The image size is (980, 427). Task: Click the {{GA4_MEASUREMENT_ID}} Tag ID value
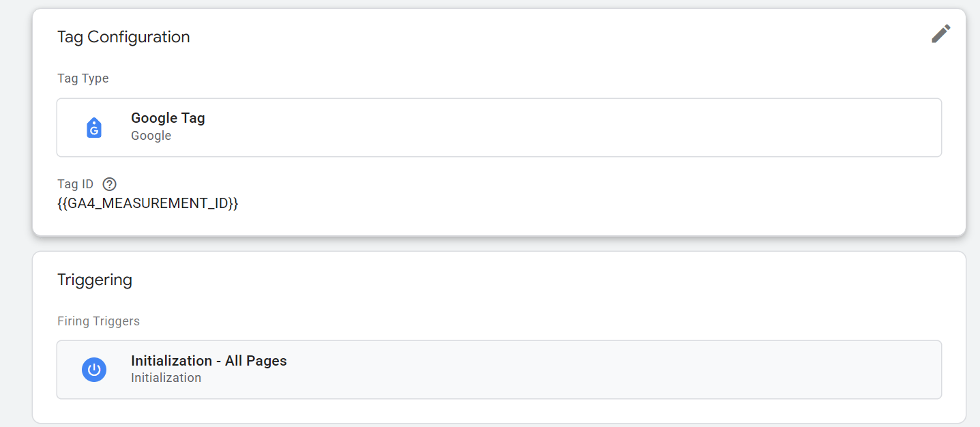click(x=147, y=203)
